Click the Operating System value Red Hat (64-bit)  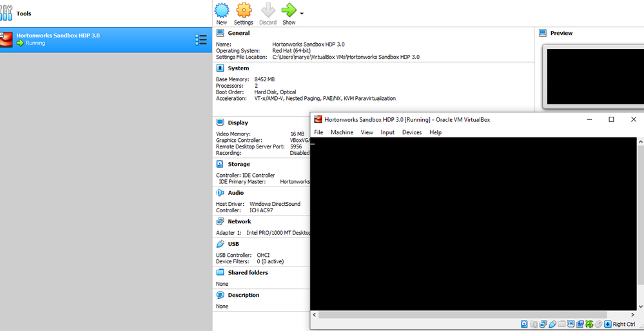[291, 50]
